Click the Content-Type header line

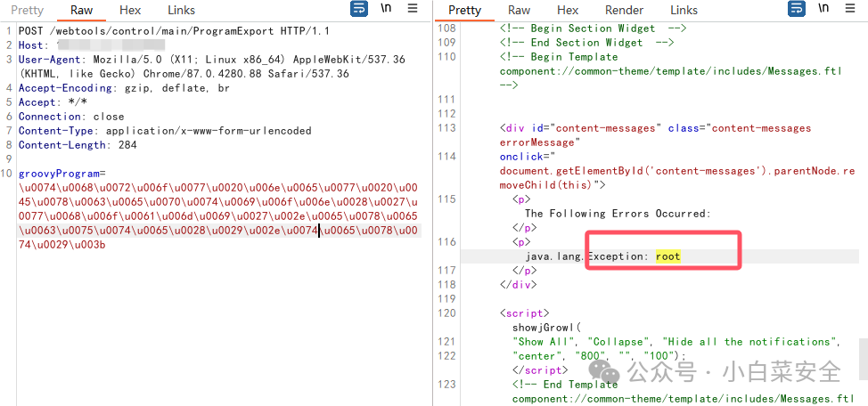coord(165,131)
